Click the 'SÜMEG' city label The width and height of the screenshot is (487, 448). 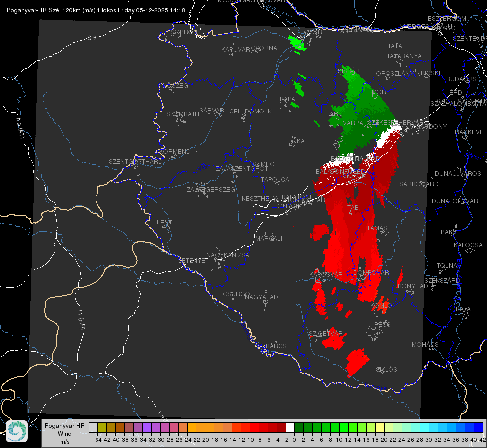(x=263, y=164)
